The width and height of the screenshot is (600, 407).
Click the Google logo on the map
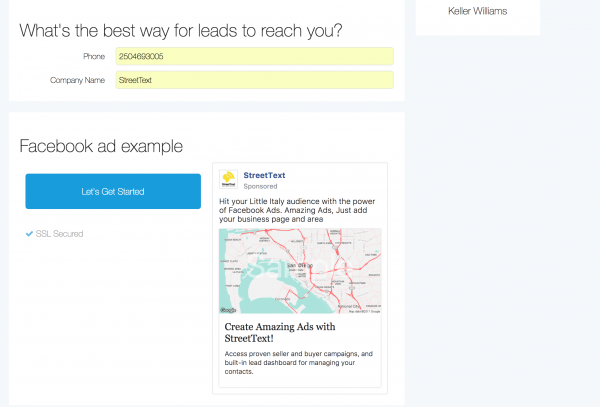228,310
